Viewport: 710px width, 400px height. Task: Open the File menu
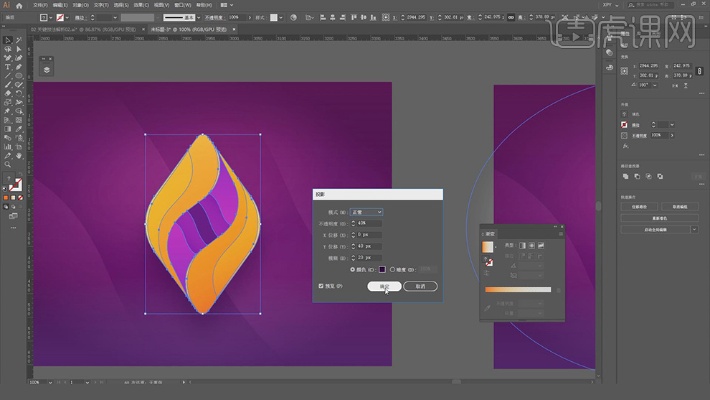(40, 5)
